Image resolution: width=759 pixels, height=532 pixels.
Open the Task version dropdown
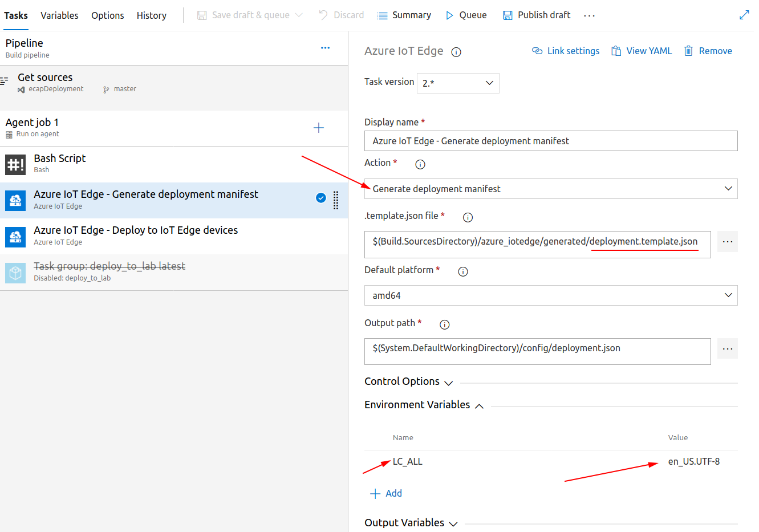click(458, 83)
